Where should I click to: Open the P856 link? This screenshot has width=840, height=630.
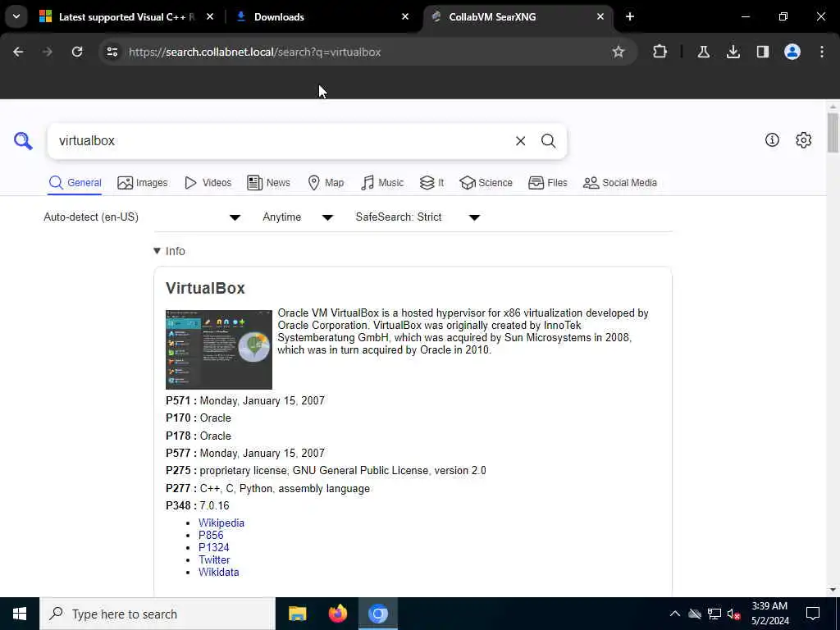click(211, 535)
